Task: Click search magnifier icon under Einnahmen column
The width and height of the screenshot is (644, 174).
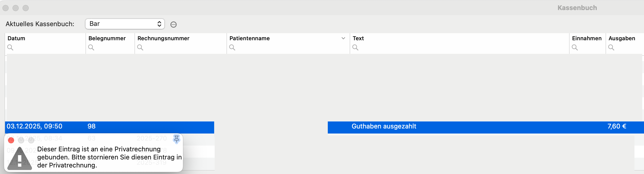Action: pos(575,47)
